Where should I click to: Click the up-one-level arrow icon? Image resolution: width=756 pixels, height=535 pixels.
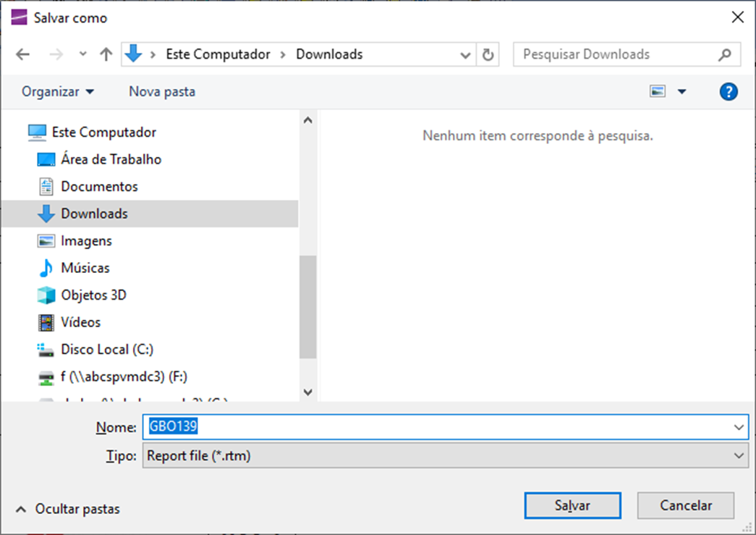pyautogui.click(x=106, y=55)
